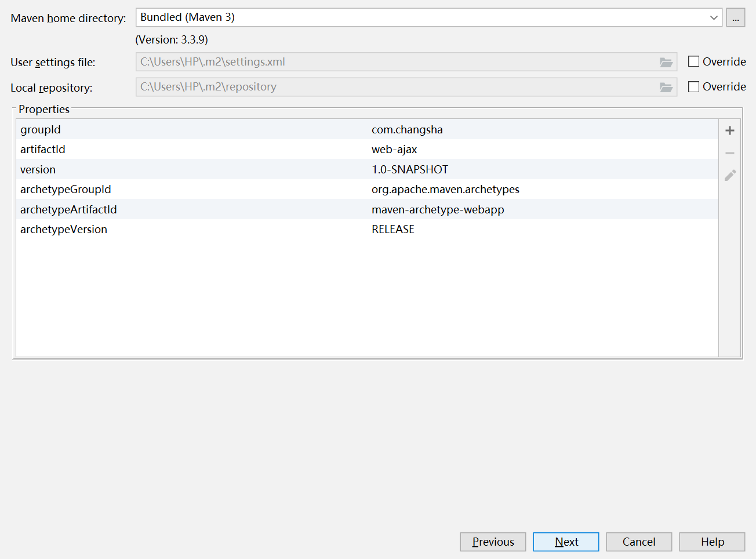
Task: Cancel the new project wizard
Action: click(x=639, y=542)
